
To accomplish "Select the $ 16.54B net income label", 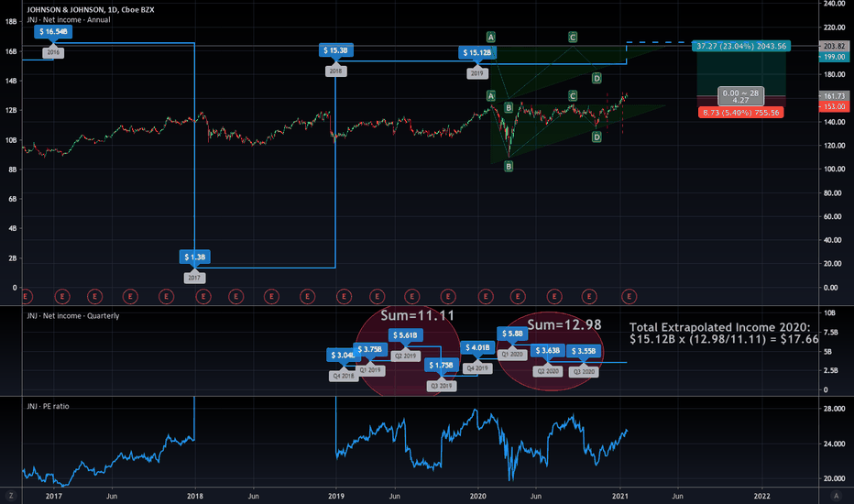I will [x=53, y=31].
